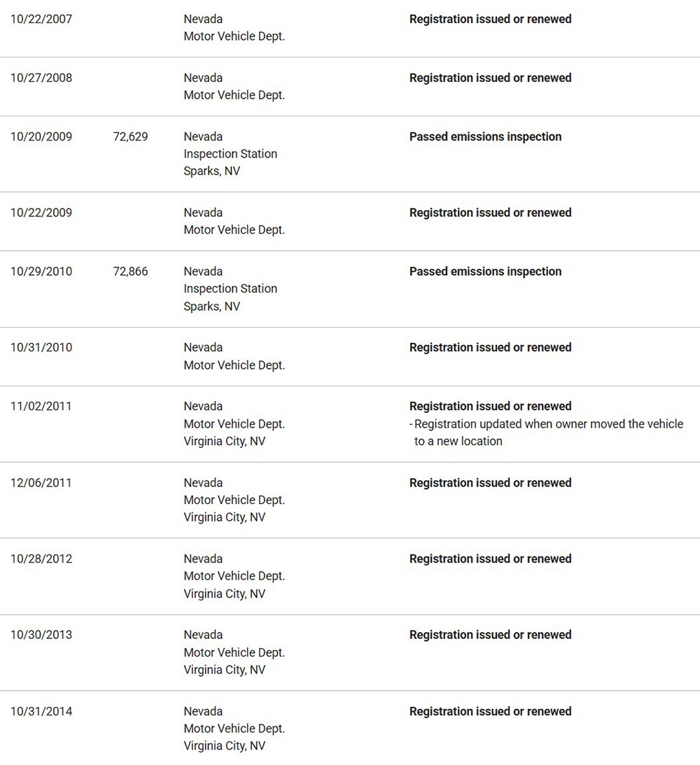Click the 10/22/2007 date entry
The width and height of the screenshot is (700, 765).
tap(41, 19)
